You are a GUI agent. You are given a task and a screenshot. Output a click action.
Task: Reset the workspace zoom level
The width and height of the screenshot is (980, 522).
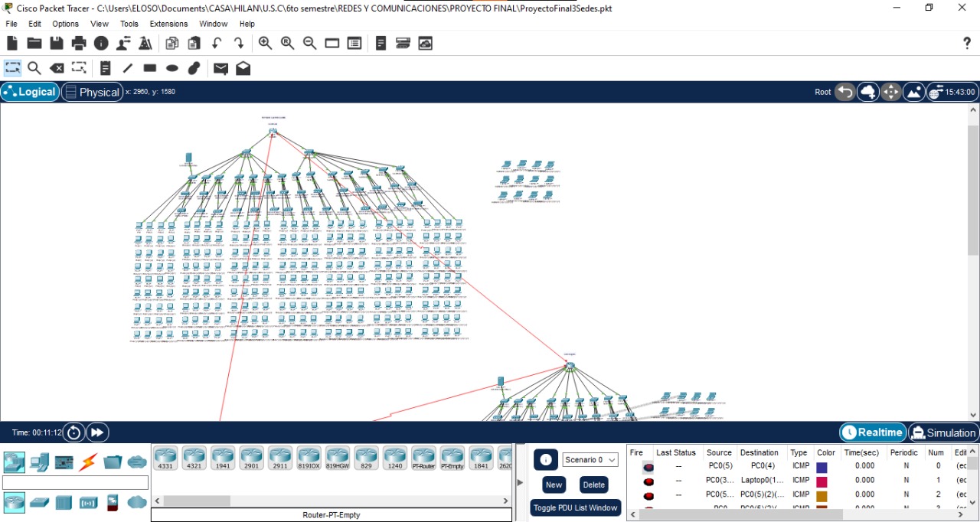287,44
